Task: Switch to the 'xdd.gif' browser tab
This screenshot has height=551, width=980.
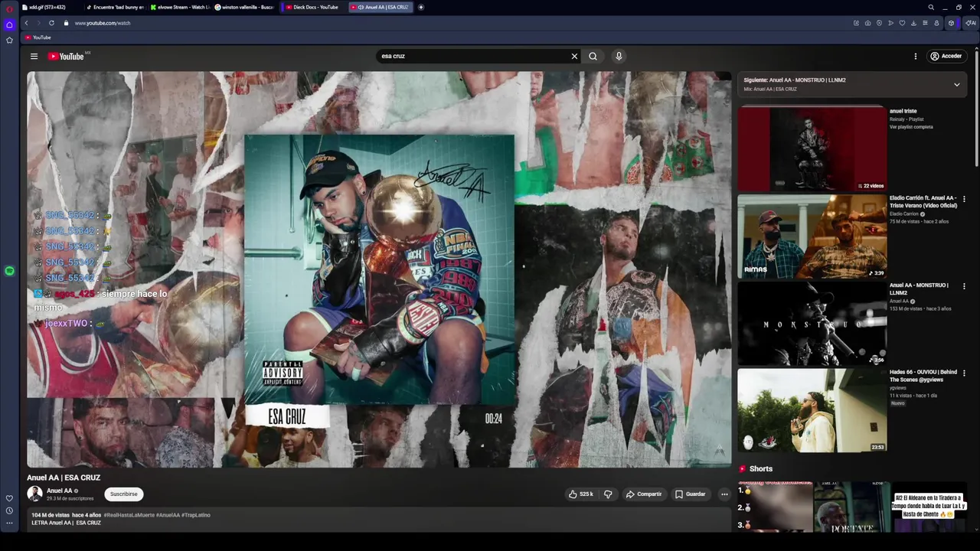Action: click(51, 7)
